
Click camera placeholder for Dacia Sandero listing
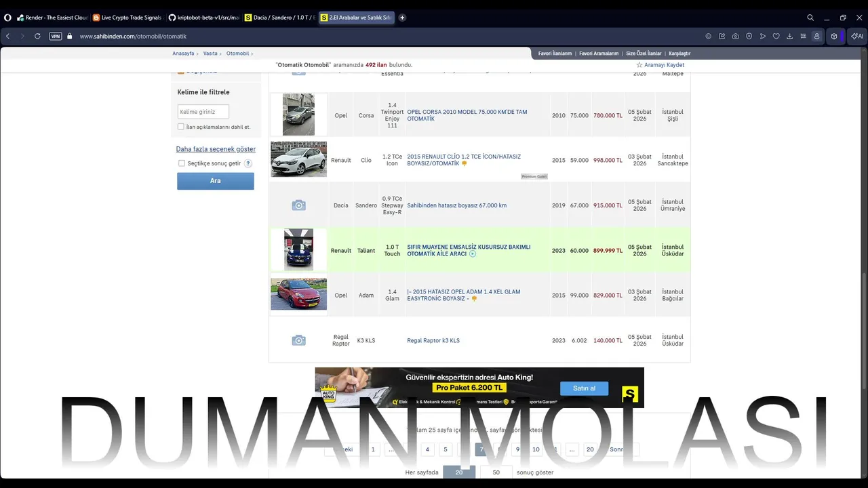pos(298,205)
